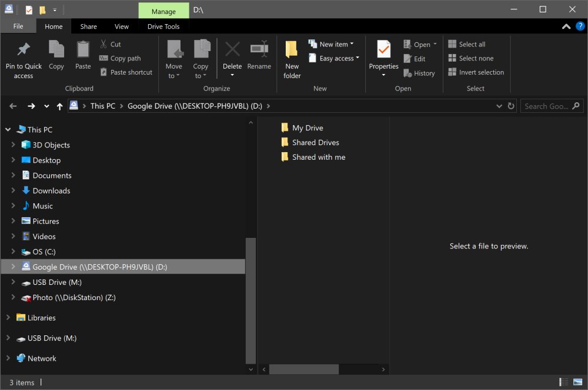Go back with the back arrow
588x390 pixels.
[x=13, y=106]
